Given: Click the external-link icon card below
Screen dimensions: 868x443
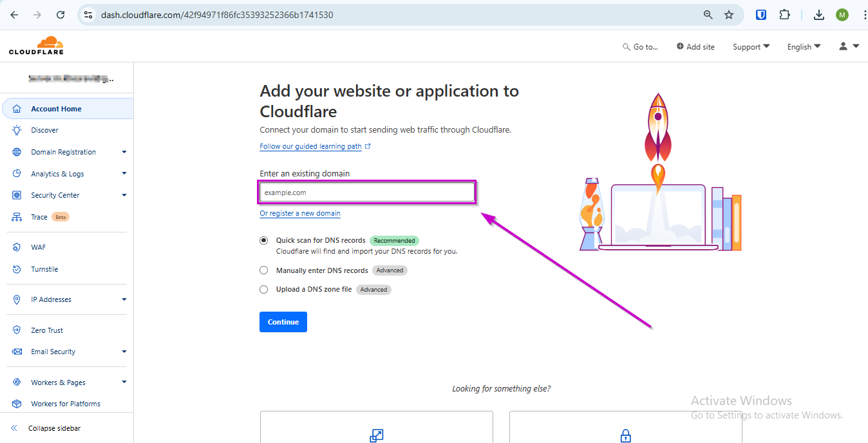Looking at the screenshot, I should tap(377, 427).
